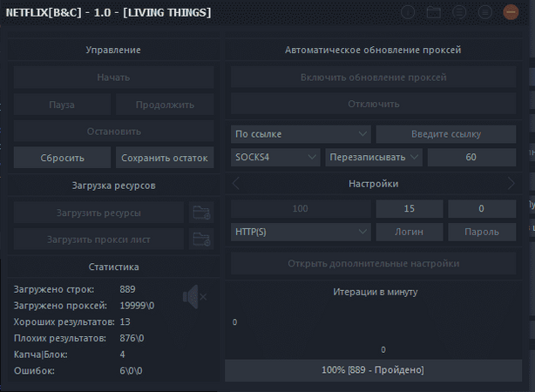Viewport: 535px width, 392px height.
Task: Click Загрузить прокси лист button
Action: [98, 240]
